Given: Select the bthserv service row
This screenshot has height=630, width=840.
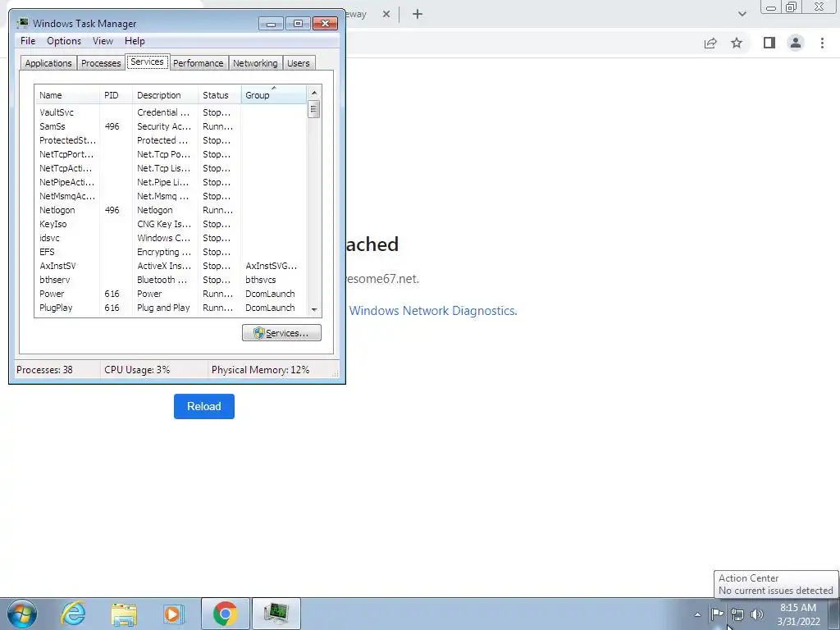Looking at the screenshot, I should 171,280.
